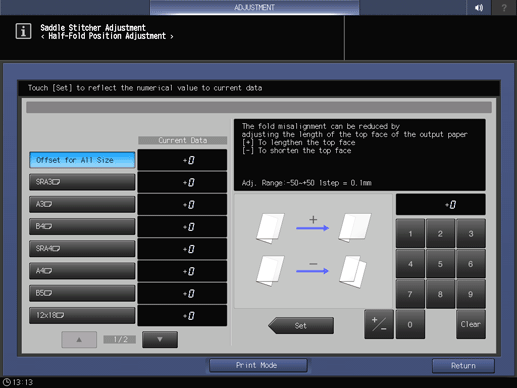
Task: Click the numeric value entry display
Action: coord(440,205)
